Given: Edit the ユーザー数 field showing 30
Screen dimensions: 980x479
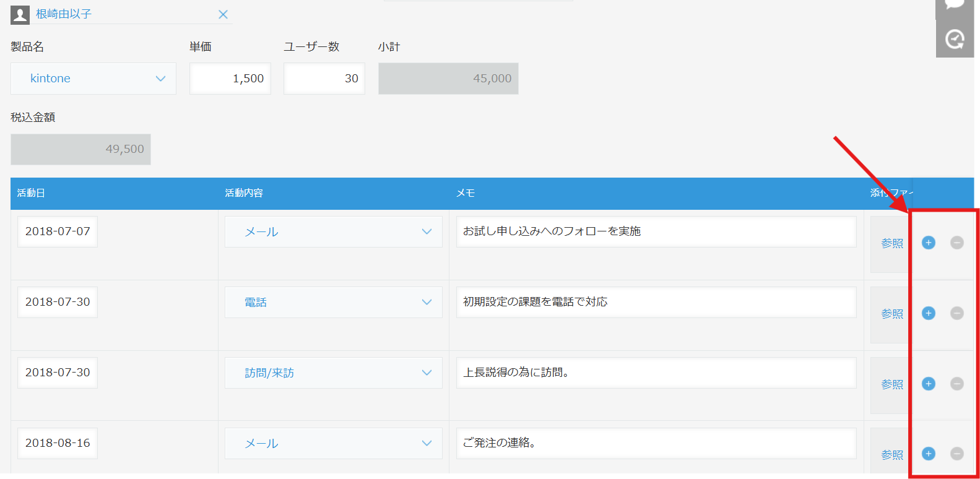Looking at the screenshot, I should 324,79.
